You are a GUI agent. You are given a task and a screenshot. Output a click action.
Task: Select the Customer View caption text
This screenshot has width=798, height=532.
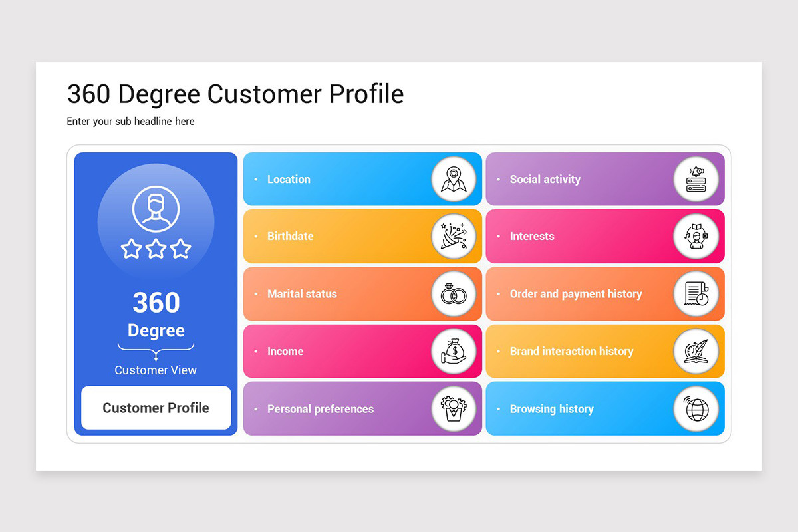coord(156,370)
